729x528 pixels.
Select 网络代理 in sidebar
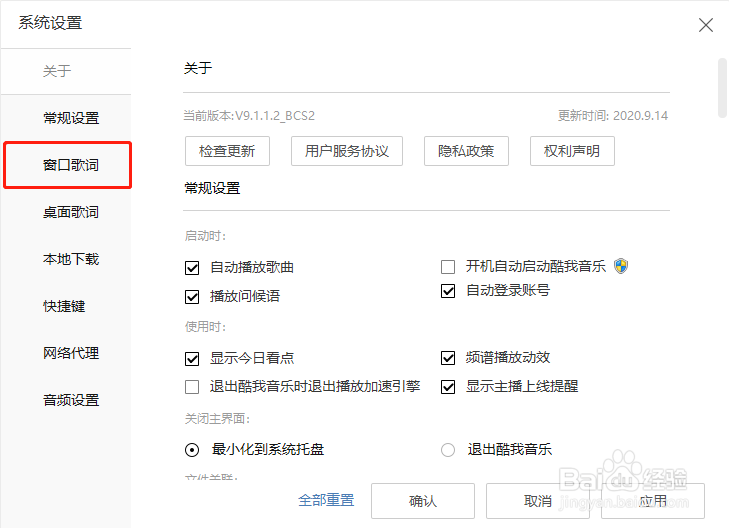pos(71,353)
